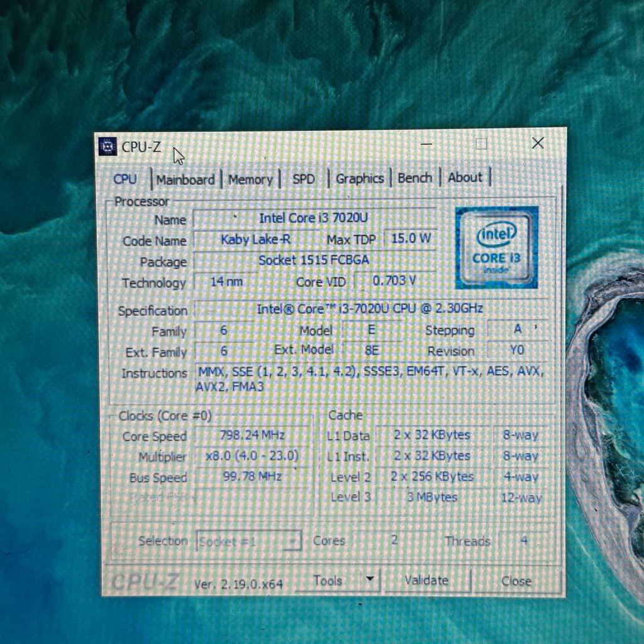Click the Intel Core i3 logo badge
This screenshot has width=644, height=644.
(x=497, y=248)
